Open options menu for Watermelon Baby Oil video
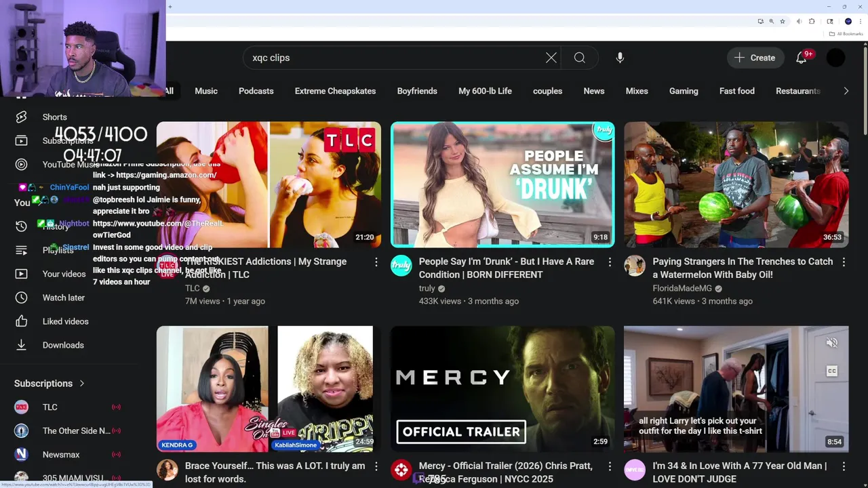This screenshot has height=488, width=868. [844, 262]
